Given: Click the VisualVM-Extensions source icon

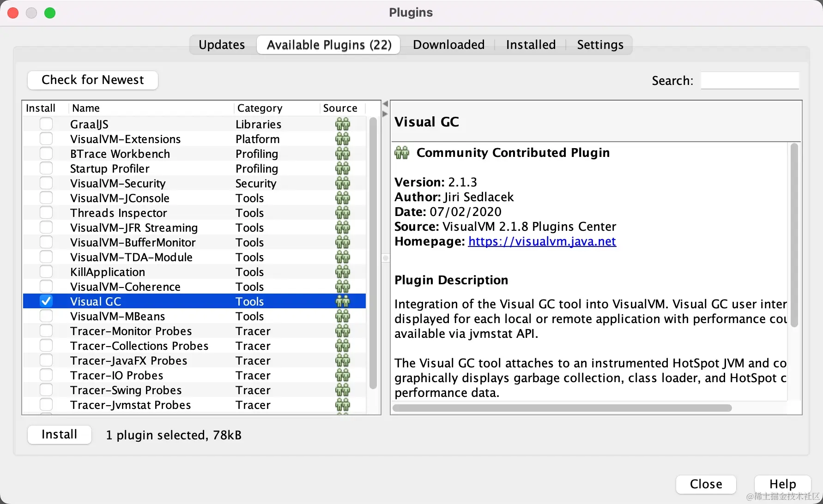Looking at the screenshot, I should click(x=343, y=139).
